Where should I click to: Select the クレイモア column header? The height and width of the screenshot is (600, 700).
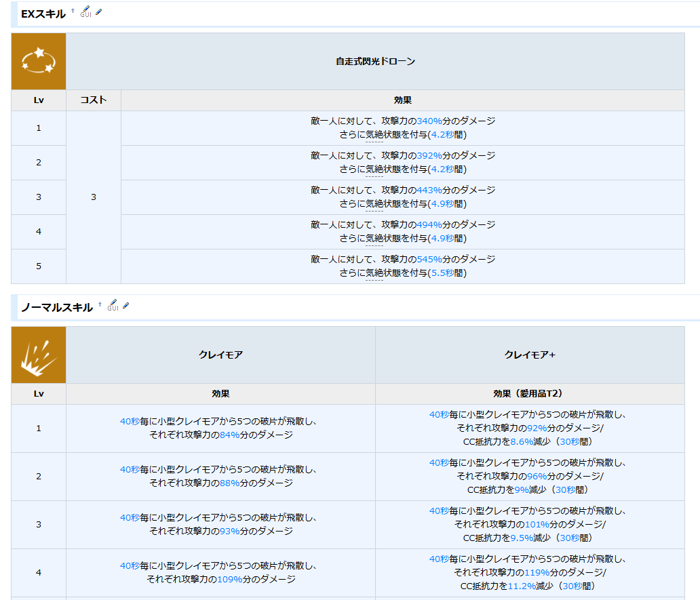click(220, 355)
